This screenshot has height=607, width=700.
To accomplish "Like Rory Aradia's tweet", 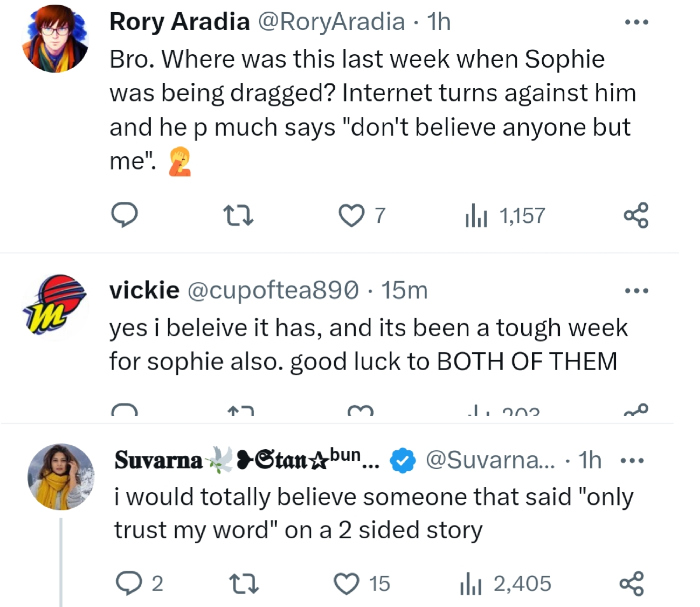I will click(x=350, y=215).
